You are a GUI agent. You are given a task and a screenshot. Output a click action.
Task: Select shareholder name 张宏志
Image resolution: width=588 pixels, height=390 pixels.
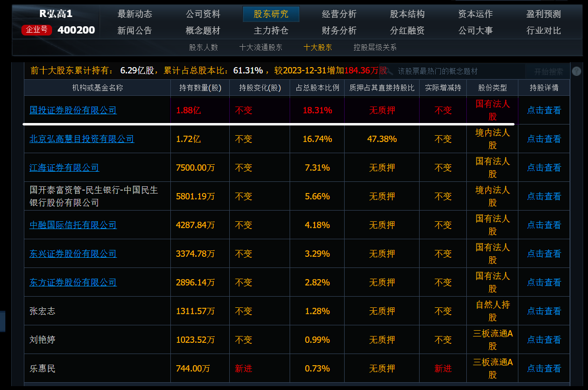[42, 311]
